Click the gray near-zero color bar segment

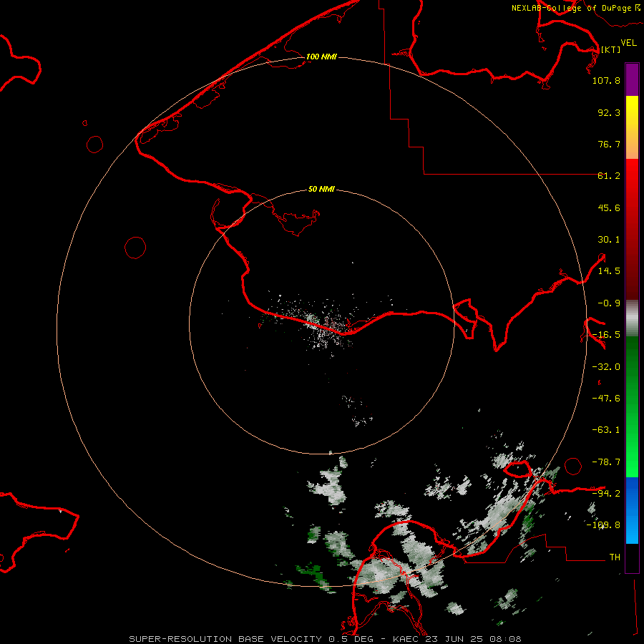632,318
